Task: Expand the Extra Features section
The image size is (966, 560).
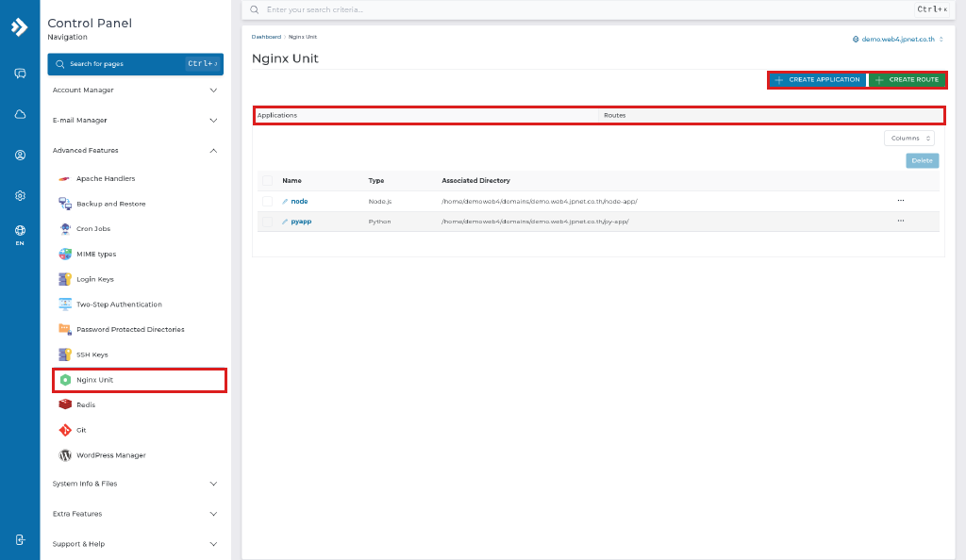Action: coord(136,514)
